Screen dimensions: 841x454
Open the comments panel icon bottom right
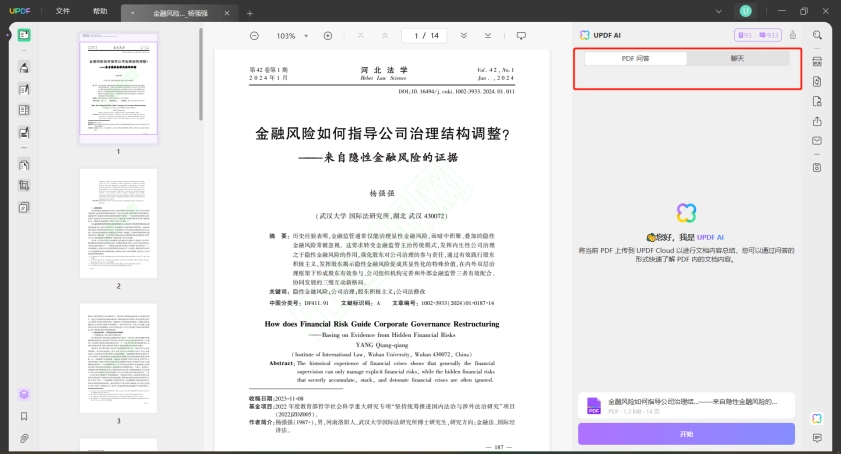click(817, 438)
